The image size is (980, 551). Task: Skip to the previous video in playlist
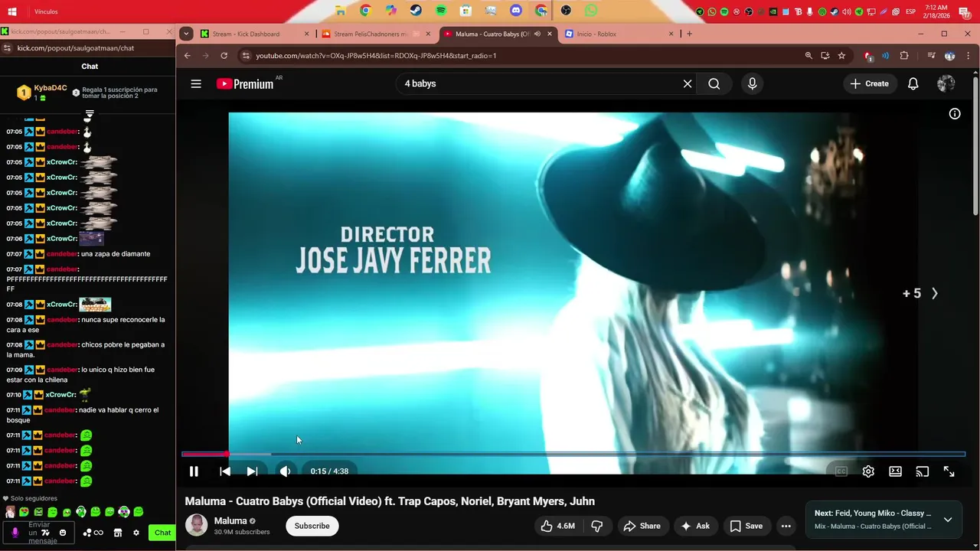click(224, 471)
